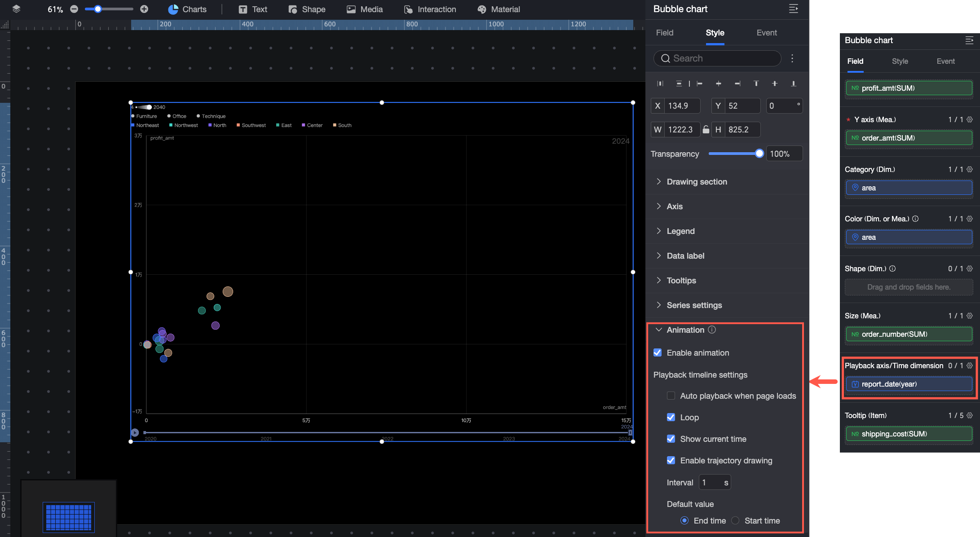Align element to the left edge
Image resolution: width=980 pixels, height=537 pixels.
(x=699, y=84)
